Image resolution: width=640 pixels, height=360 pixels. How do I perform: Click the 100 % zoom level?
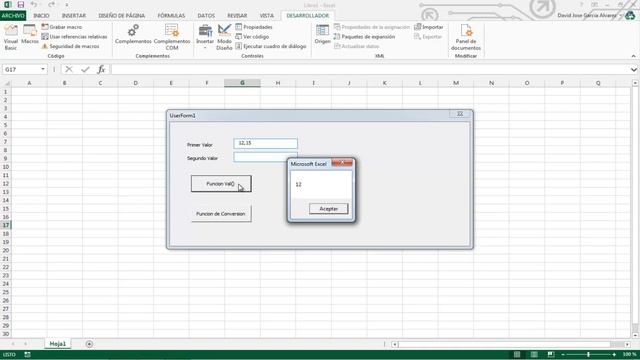click(x=629, y=354)
